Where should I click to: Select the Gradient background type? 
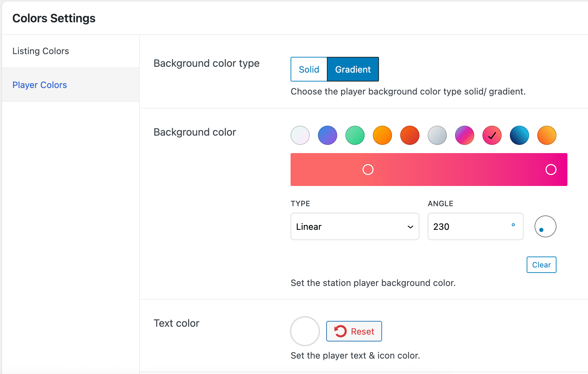coord(353,70)
